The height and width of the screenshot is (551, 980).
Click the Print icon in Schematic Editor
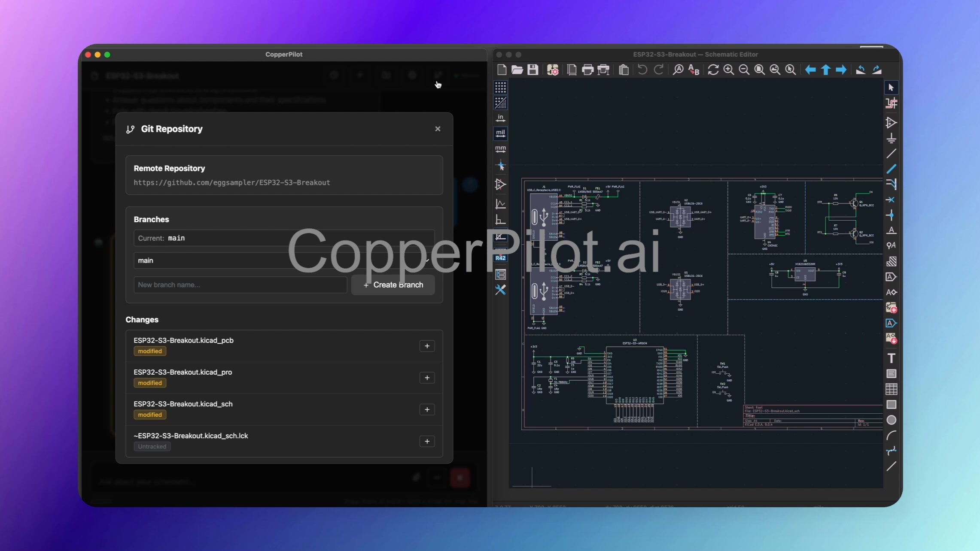[x=587, y=70]
